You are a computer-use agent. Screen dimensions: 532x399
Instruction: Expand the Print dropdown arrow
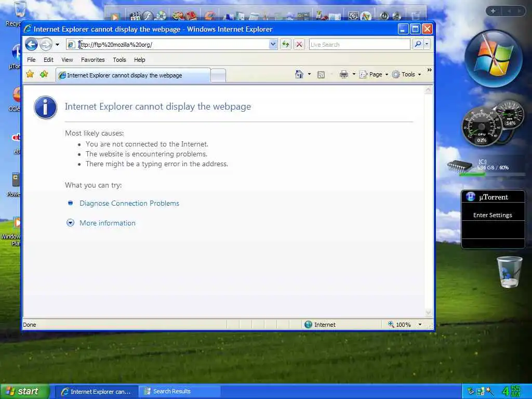pyautogui.click(x=354, y=74)
